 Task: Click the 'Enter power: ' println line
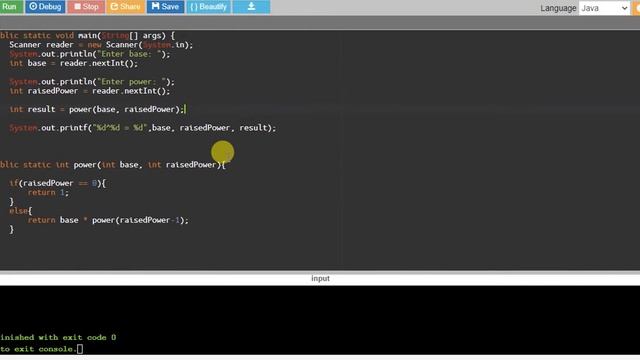pyautogui.click(x=92, y=82)
